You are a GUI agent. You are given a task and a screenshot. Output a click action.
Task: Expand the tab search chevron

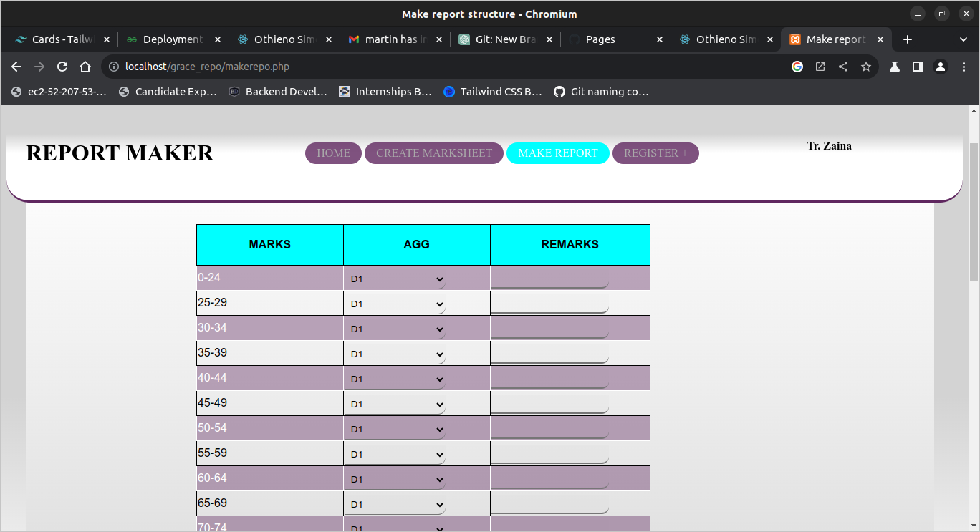pyautogui.click(x=964, y=39)
